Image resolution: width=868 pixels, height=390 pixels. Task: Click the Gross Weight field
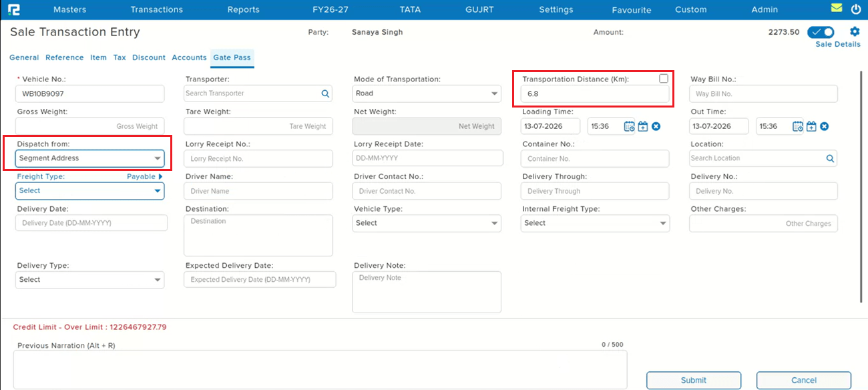click(x=89, y=126)
